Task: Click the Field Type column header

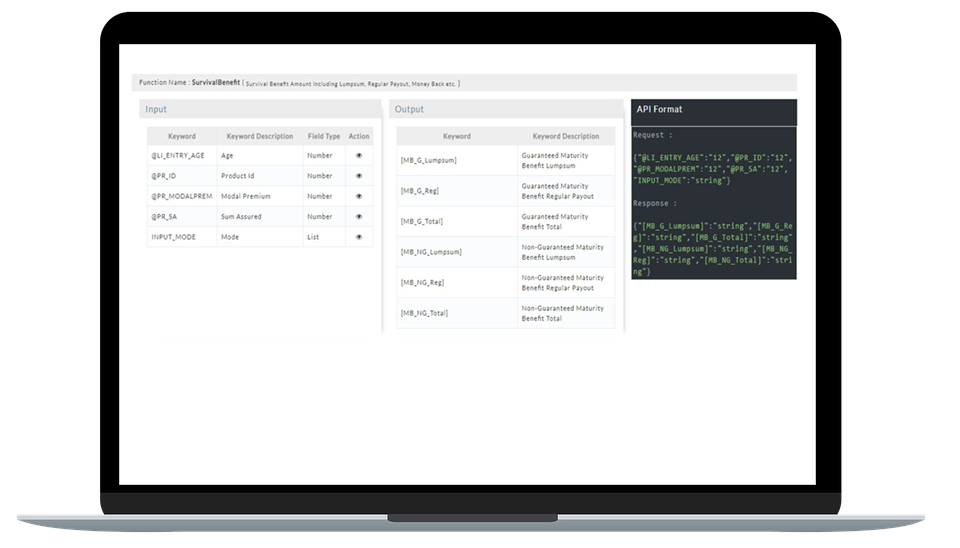Action: tap(324, 136)
